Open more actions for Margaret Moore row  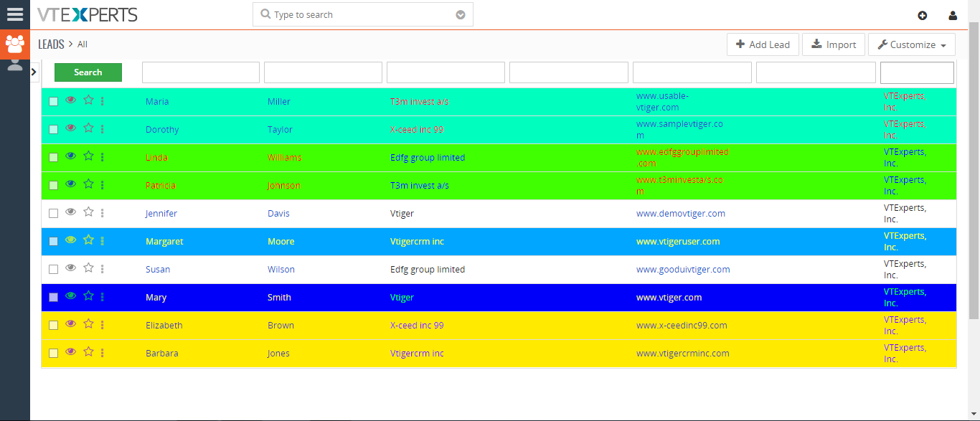click(x=103, y=241)
